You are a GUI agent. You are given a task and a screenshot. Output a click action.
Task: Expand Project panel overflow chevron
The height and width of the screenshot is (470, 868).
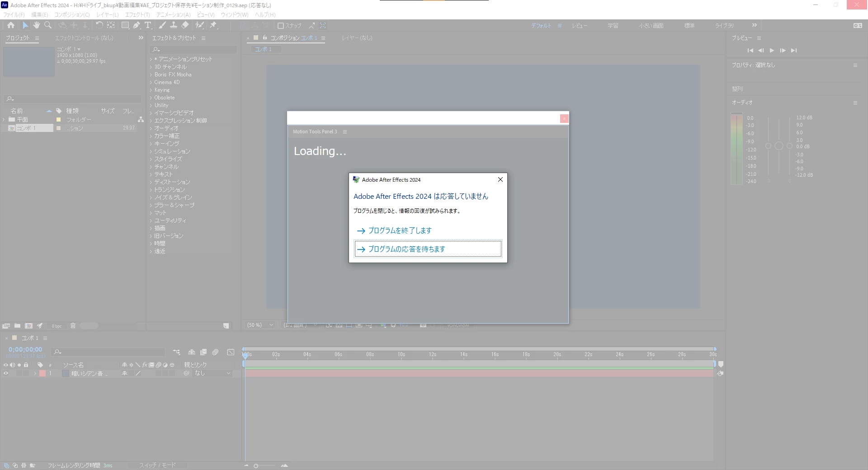coord(141,38)
